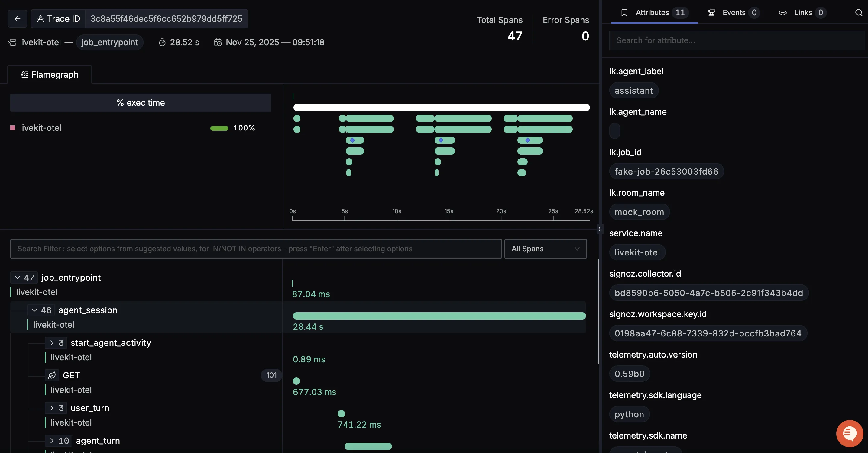868x453 pixels.
Task: Select the Flamegraph flame icon
Action: [x=24, y=74]
